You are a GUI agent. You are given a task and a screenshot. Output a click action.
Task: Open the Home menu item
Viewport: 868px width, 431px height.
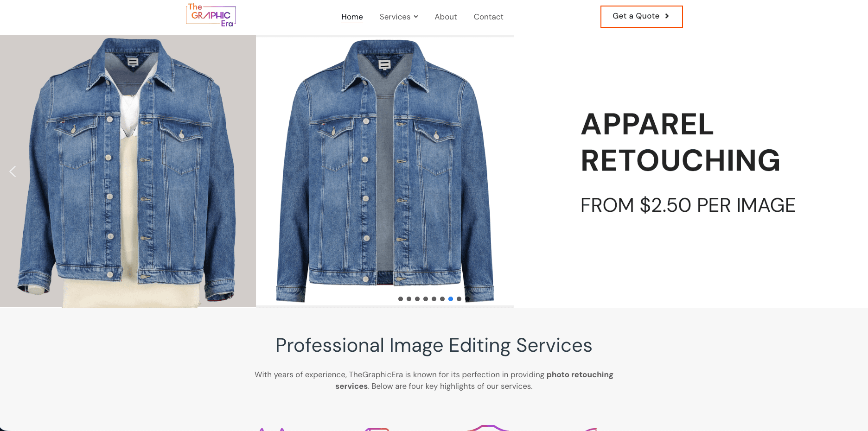click(x=352, y=17)
